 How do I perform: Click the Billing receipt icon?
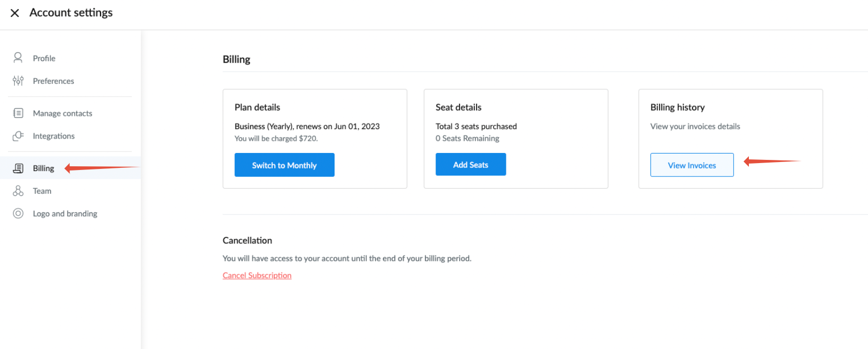click(x=18, y=168)
